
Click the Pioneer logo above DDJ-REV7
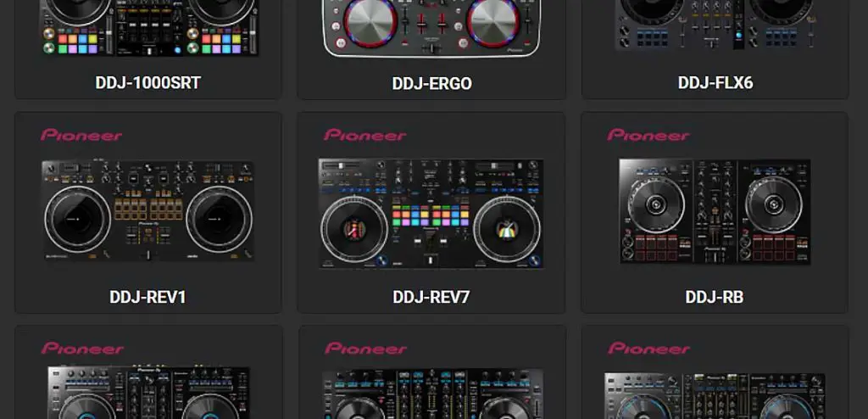click(364, 135)
